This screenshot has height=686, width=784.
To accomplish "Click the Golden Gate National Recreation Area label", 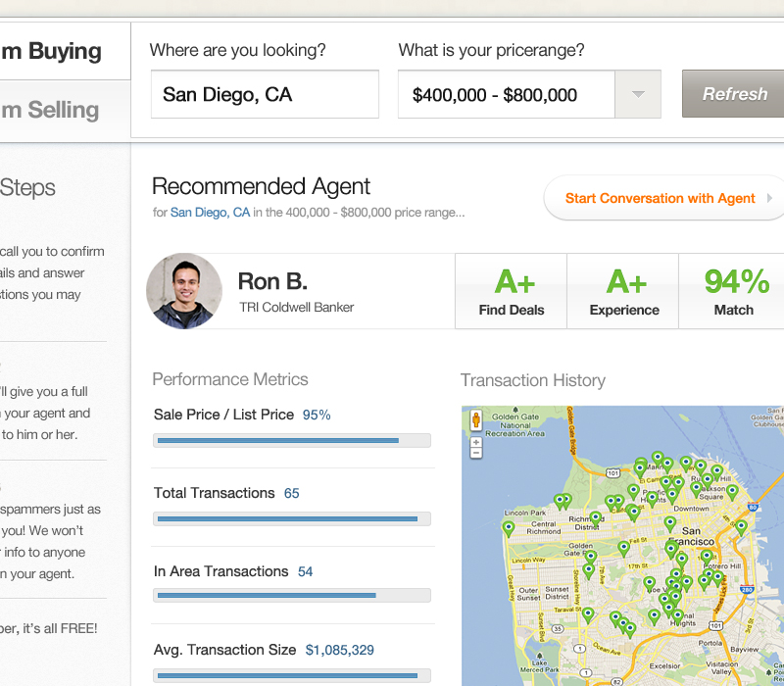I will pyautogui.click(x=515, y=425).
